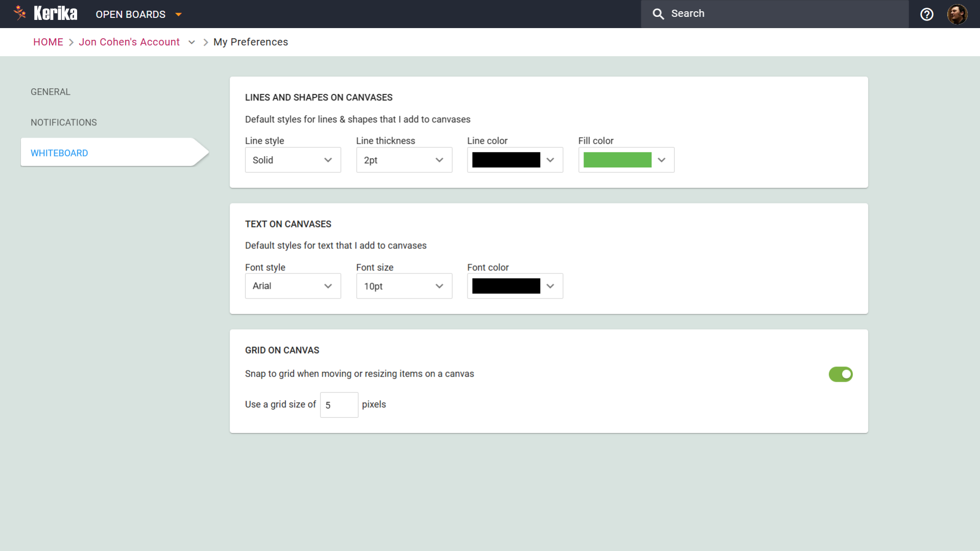
Task: Open the Line thickness dropdown
Action: click(x=404, y=160)
